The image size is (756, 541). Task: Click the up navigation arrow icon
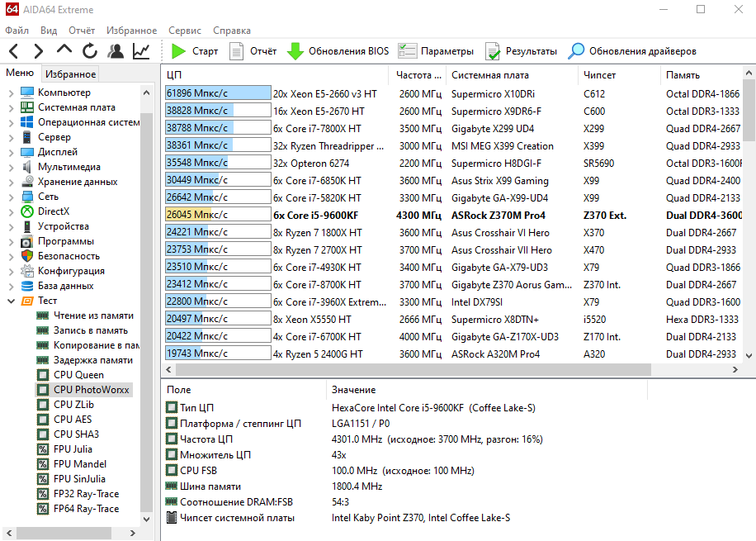pyautogui.click(x=64, y=51)
